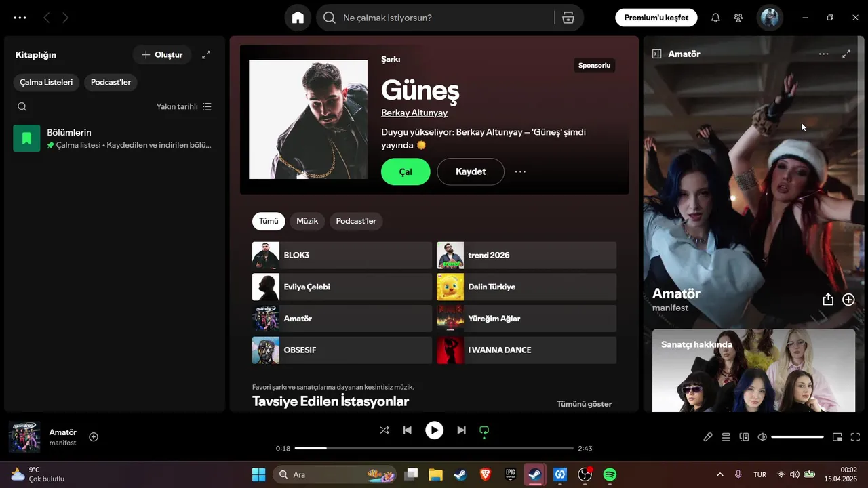
Task: Open the BLOK3 tile
Action: pyautogui.click(x=342, y=256)
